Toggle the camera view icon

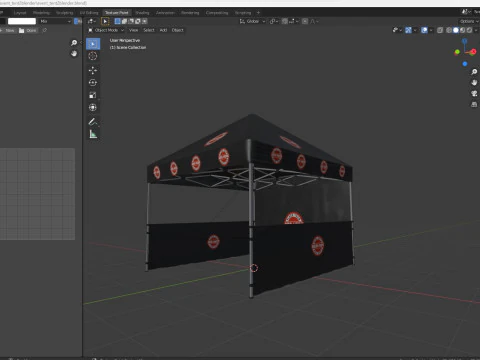474,94
